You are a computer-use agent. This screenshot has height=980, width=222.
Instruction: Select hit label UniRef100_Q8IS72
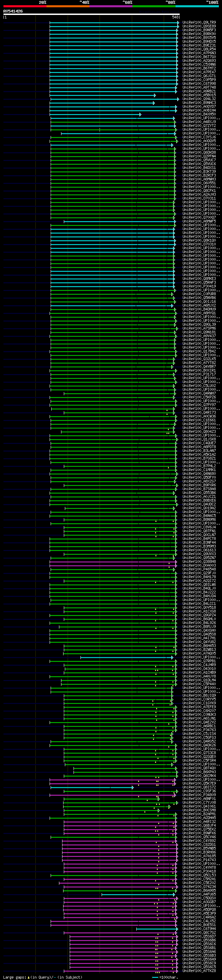pyautogui.click(x=199, y=787)
